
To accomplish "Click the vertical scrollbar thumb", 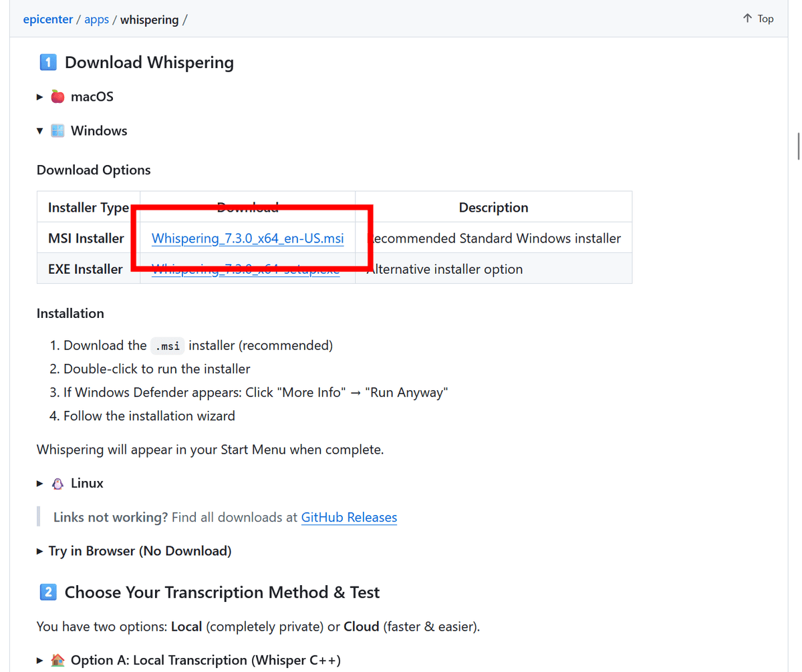I will [798, 146].
